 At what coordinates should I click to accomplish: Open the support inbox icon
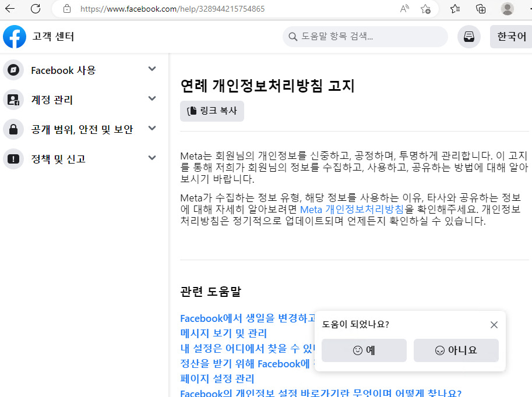[469, 37]
